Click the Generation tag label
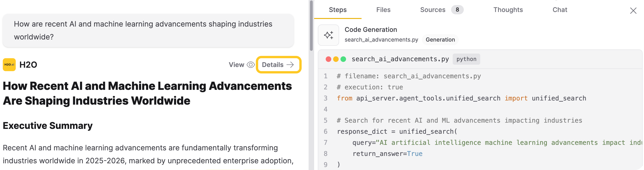 tap(440, 40)
